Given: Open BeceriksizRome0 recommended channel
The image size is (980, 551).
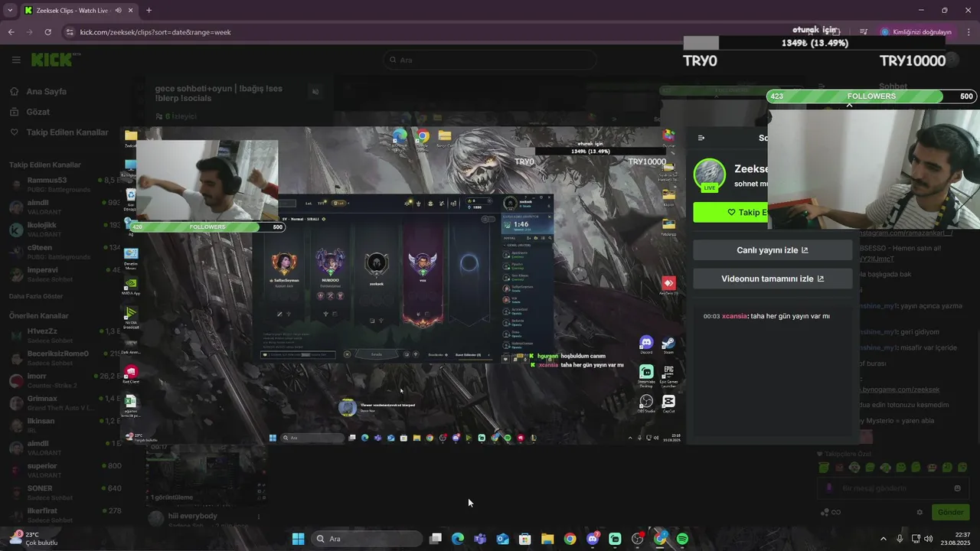Looking at the screenshot, I should tap(65, 357).
